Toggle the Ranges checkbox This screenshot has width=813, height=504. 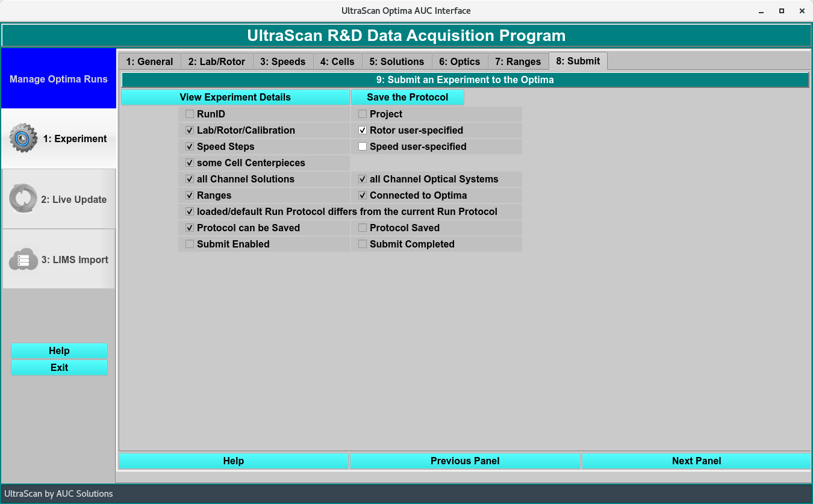click(x=190, y=195)
